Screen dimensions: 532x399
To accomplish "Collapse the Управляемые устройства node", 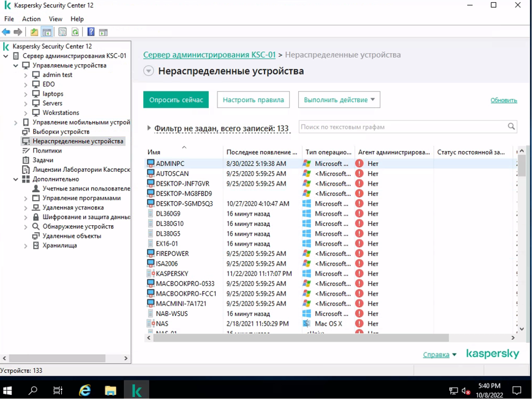I will pos(16,66).
